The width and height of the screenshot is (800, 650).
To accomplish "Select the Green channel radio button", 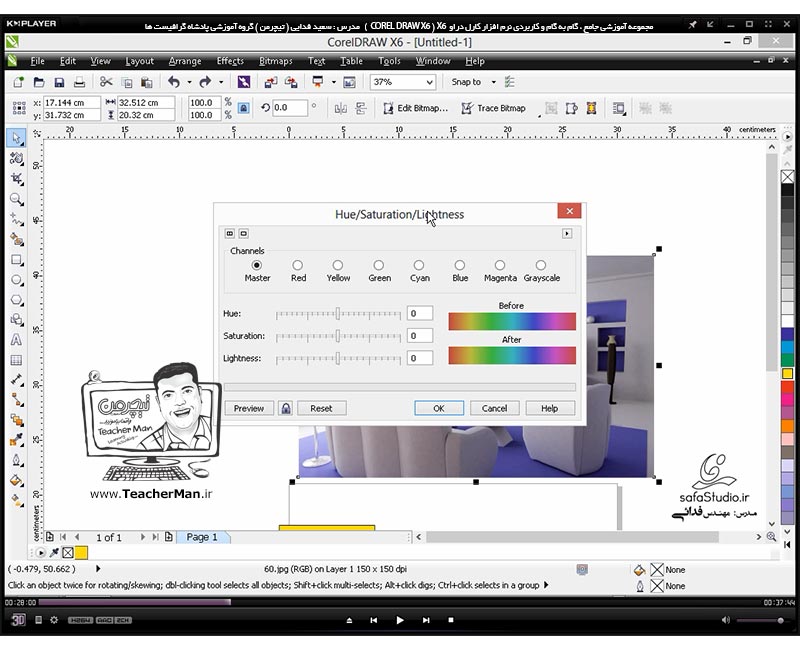I will coord(379,265).
